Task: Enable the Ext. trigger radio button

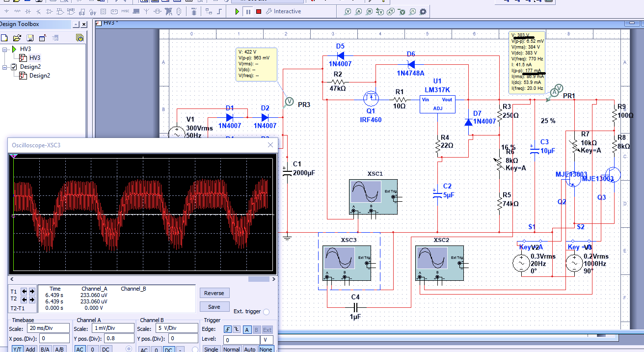Action: pos(266,312)
